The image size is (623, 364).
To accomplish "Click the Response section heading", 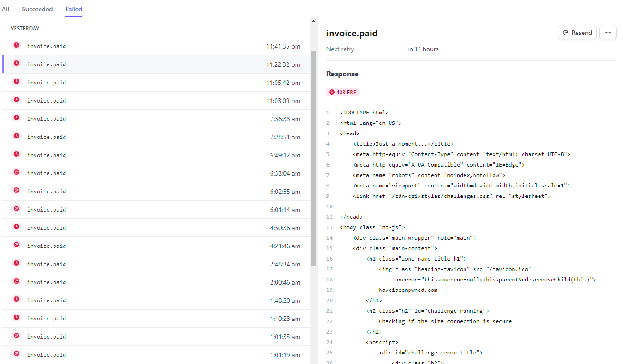I will [342, 74].
